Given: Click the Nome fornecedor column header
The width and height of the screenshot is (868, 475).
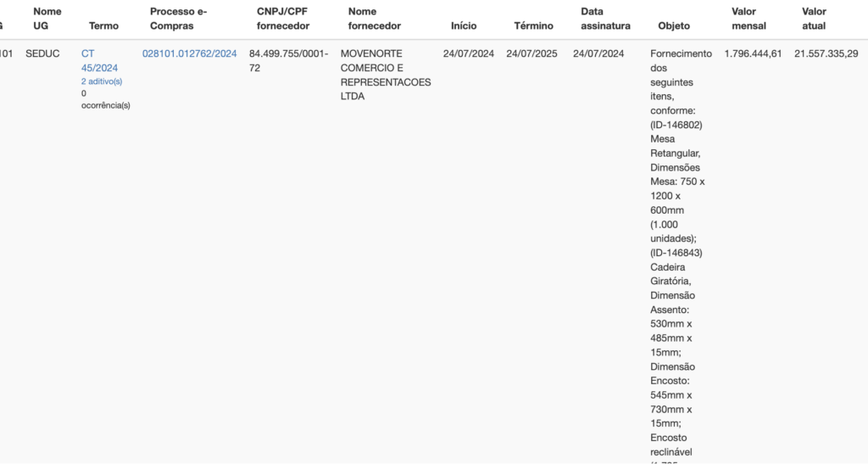Looking at the screenshot, I should pos(374,19).
